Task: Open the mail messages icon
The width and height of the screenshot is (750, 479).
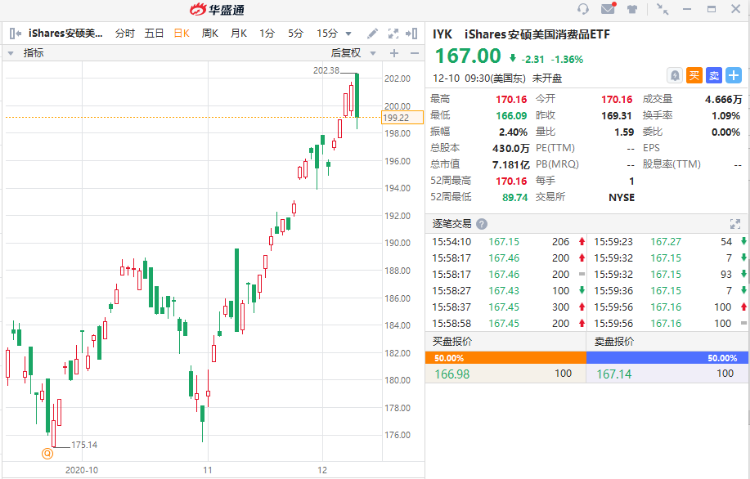Action: [x=608, y=9]
